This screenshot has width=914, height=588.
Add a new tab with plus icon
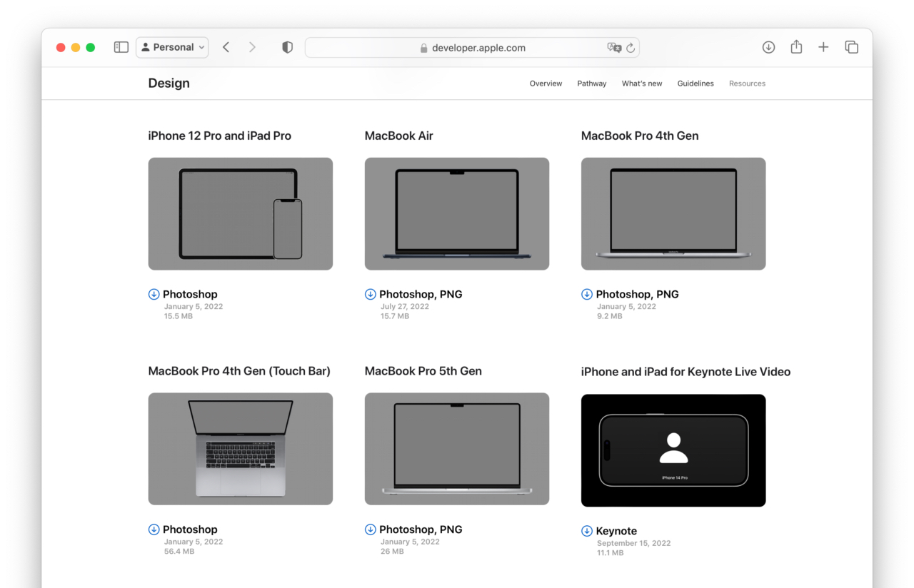823,47
